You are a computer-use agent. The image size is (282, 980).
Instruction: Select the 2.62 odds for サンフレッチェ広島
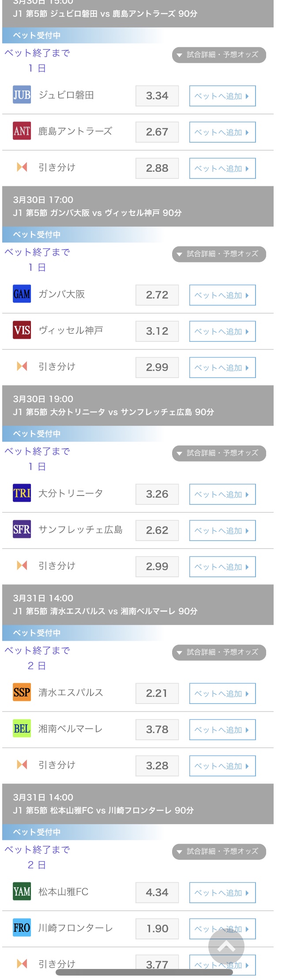pyautogui.click(x=157, y=530)
